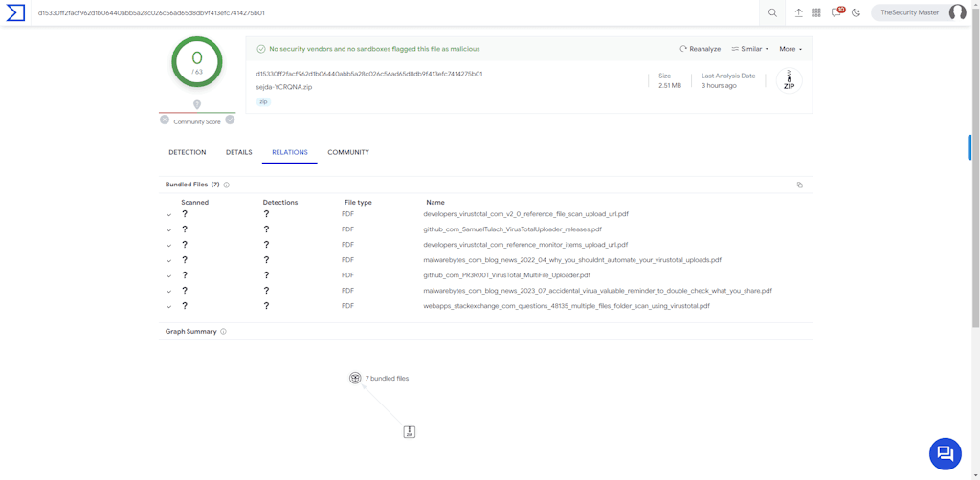
Task: Click the webapps_stackexchange file name
Action: coord(567,306)
